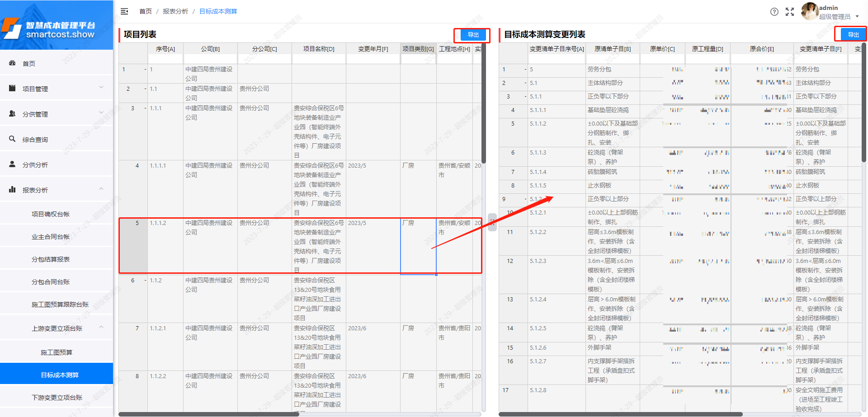Open the 首页 breadcrumb link

[x=145, y=11]
